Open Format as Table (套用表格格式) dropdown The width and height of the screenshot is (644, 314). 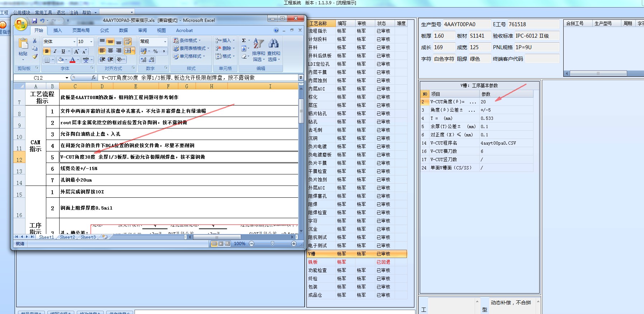pyautogui.click(x=191, y=48)
